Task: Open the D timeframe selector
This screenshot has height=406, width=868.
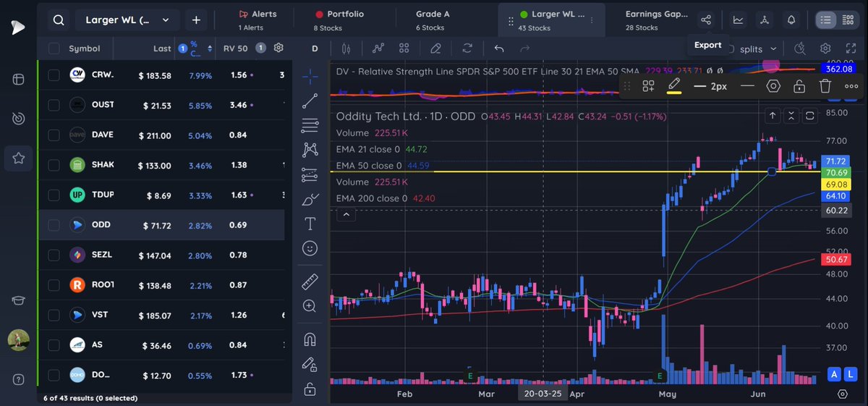Action: click(x=315, y=49)
